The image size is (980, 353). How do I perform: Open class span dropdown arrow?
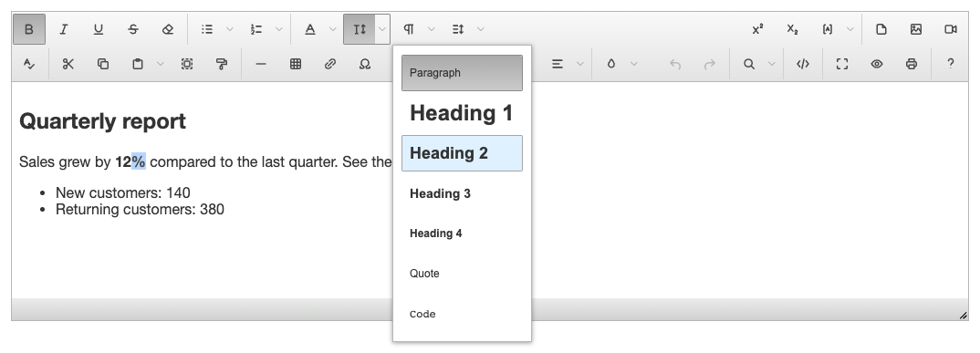(x=850, y=29)
